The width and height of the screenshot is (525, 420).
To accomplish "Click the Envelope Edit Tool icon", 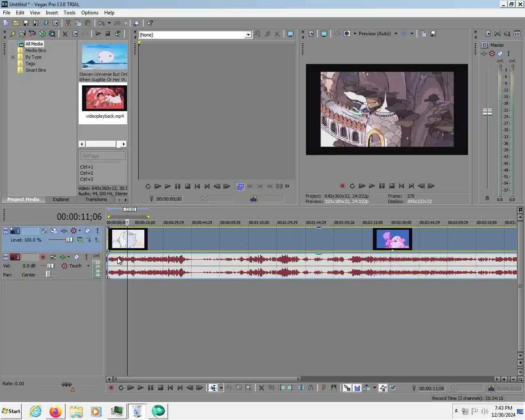I will [x=229, y=388].
